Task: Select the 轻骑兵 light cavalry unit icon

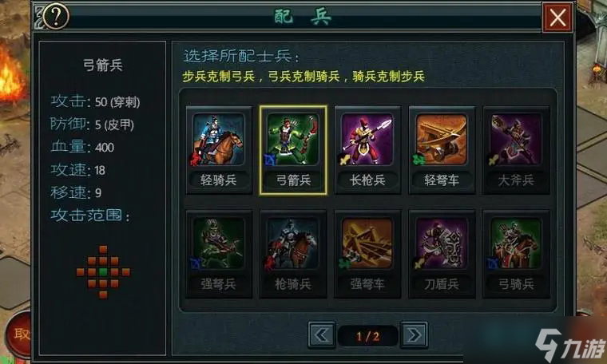Action: 219,140
